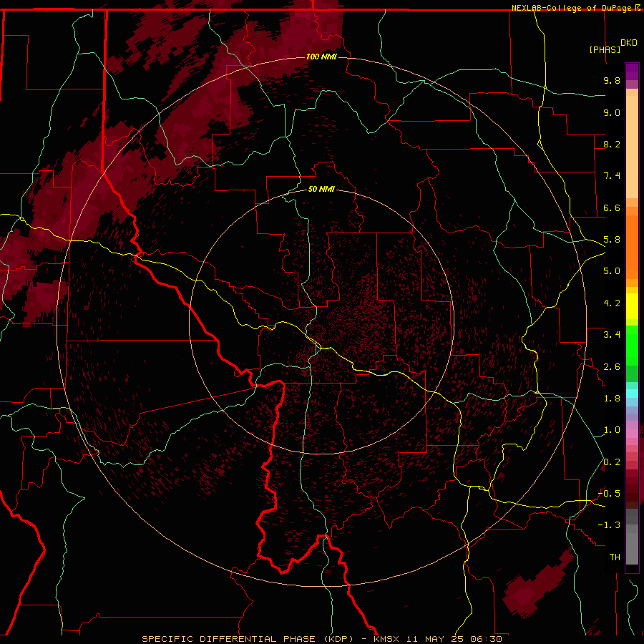This screenshot has width=644, height=644.
Task: Click the 9.0 value on color scale
Action: [612, 112]
